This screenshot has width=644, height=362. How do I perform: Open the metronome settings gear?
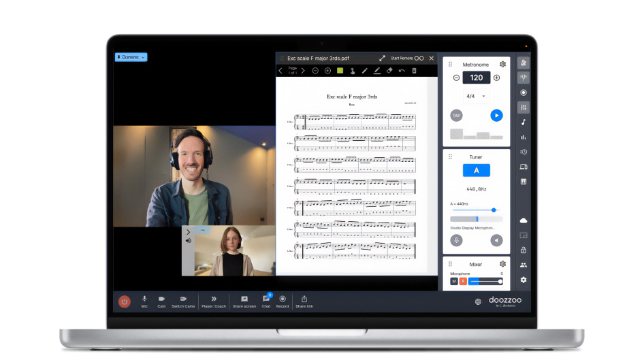502,65
